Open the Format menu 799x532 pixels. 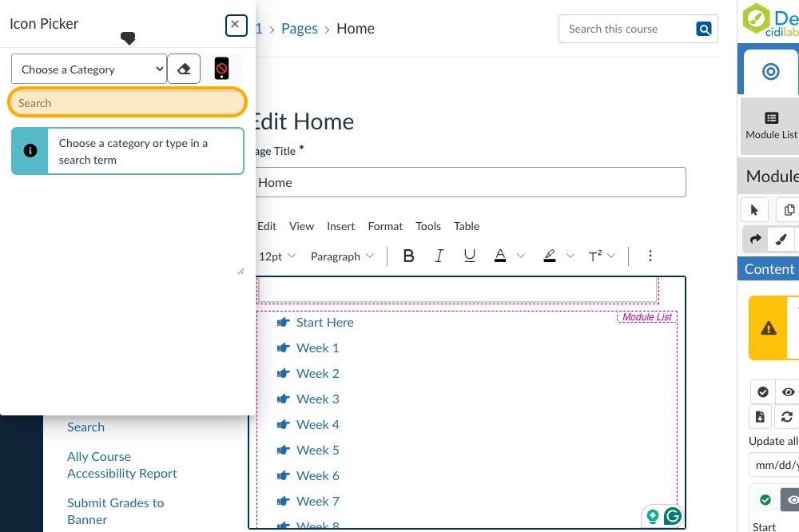click(385, 226)
